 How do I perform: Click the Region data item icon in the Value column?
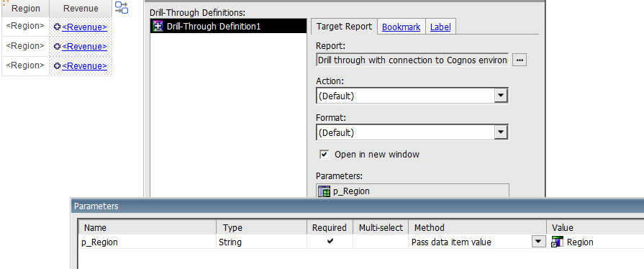tap(556, 242)
